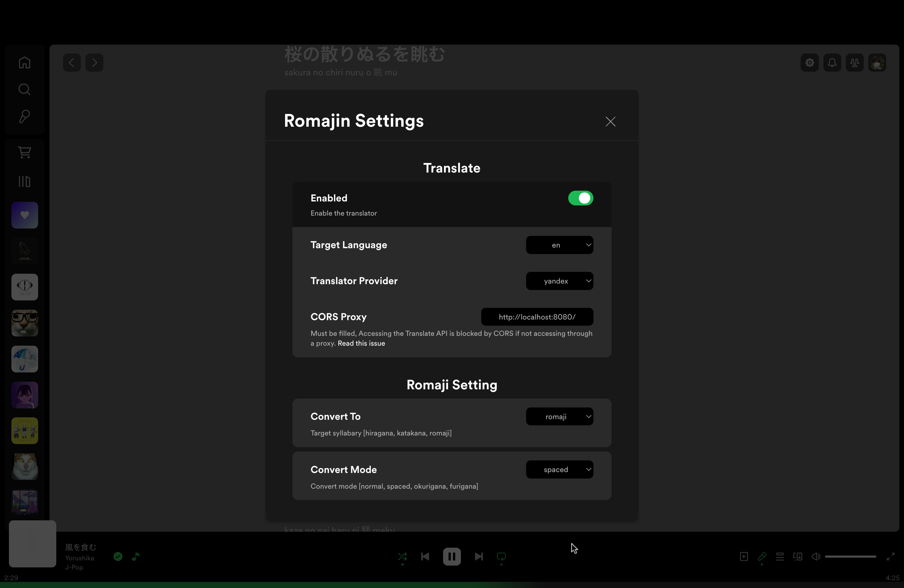Open the notifications bell icon
Viewport: 904px width, 588px height.
832,62
